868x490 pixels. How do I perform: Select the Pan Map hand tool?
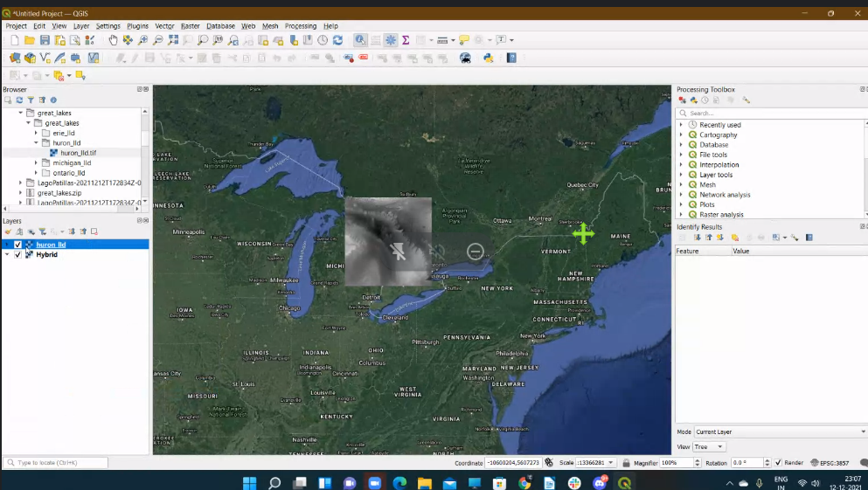tap(113, 40)
